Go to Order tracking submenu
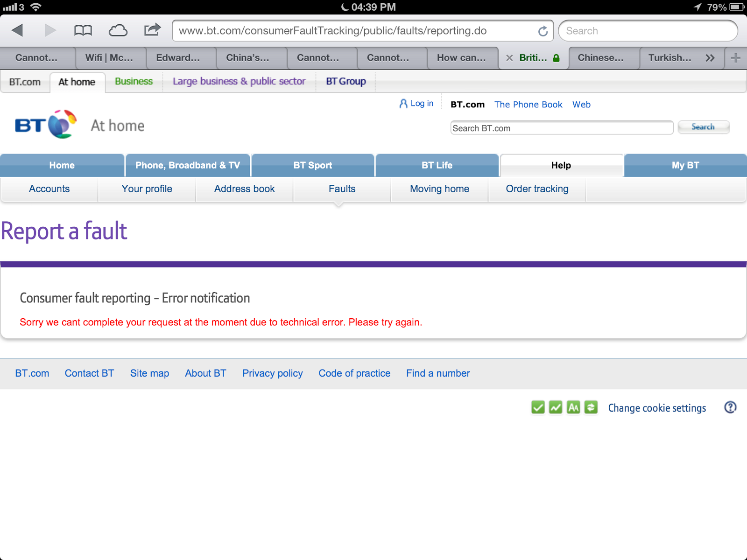747x560 pixels. (x=537, y=189)
